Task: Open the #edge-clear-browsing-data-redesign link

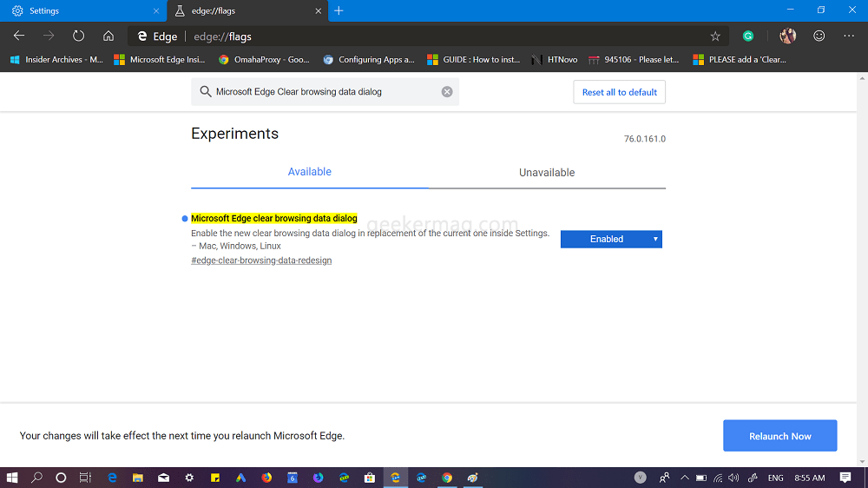Action: coord(261,260)
